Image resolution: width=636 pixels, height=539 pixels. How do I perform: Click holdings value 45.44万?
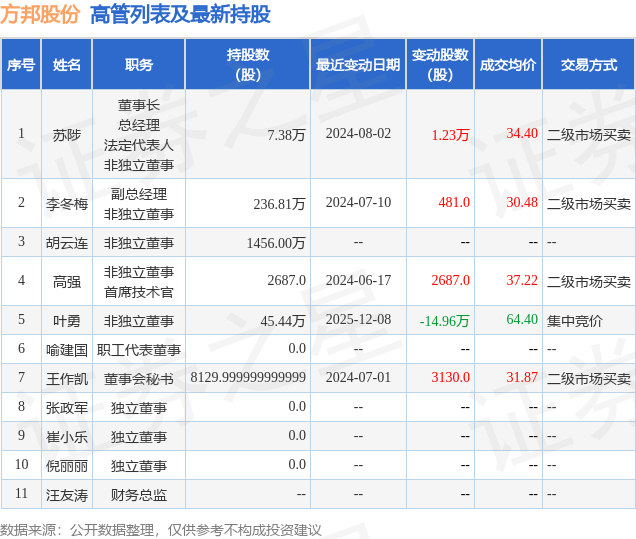pos(283,321)
